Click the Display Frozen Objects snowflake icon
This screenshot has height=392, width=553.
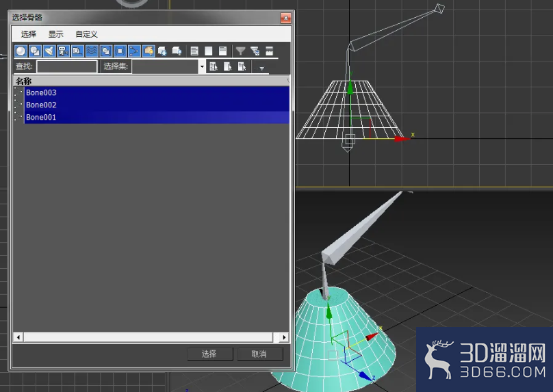(x=162, y=51)
